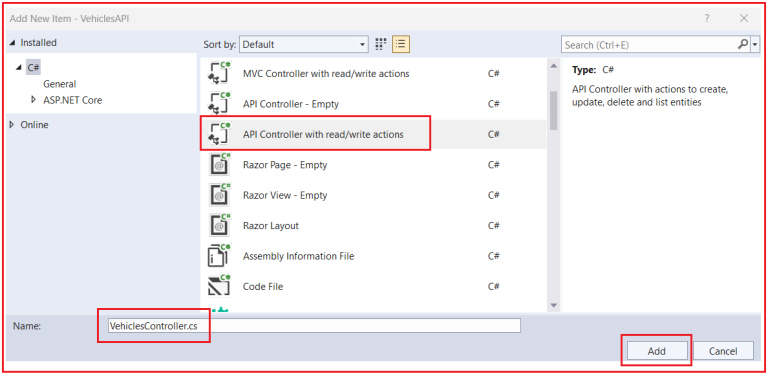Select the Assembly Information File icon
Screen dimensions: 768x376
tap(219, 256)
